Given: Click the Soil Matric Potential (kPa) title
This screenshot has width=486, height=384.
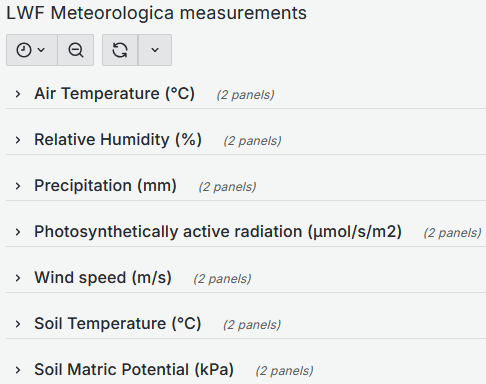Looking at the screenshot, I should click(134, 369).
